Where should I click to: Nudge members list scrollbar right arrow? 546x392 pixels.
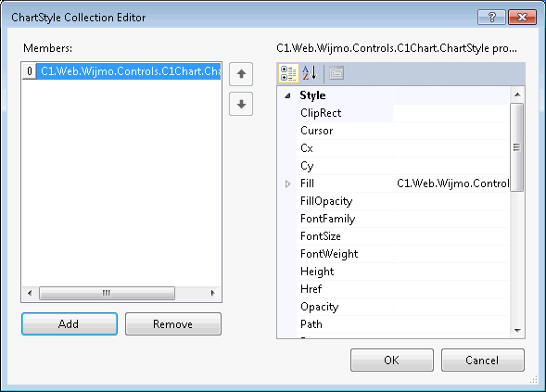click(212, 293)
